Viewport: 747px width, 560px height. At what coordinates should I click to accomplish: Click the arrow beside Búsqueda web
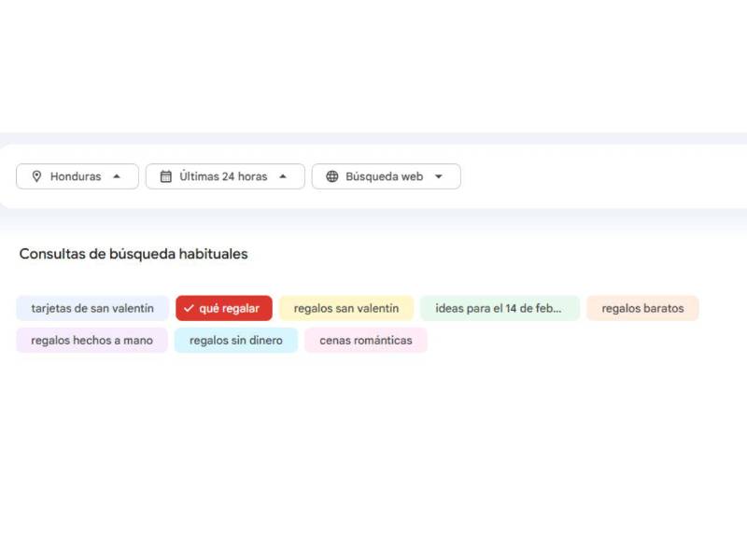pyautogui.click(x=440, y=176)
